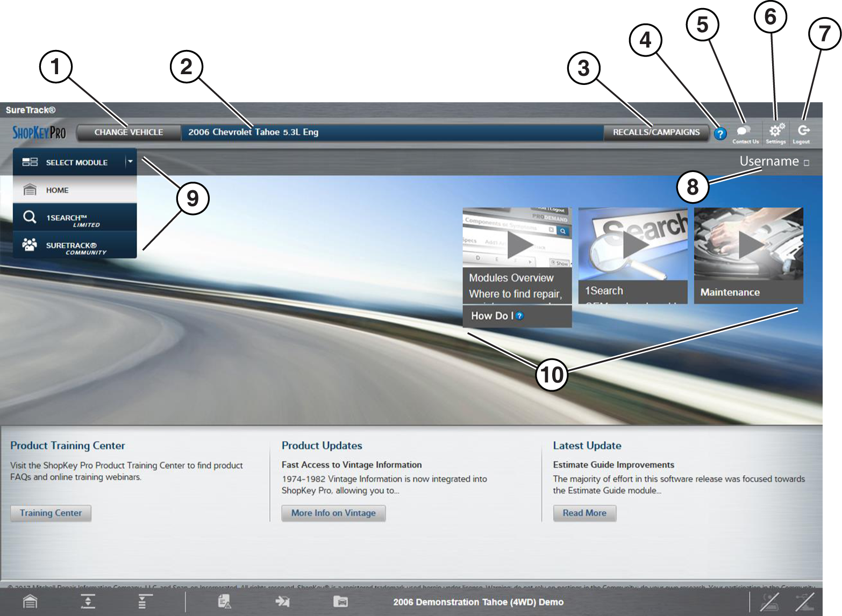Open the Username dropdown box
The image size is (842, 616).
click(x=806, y=162)
